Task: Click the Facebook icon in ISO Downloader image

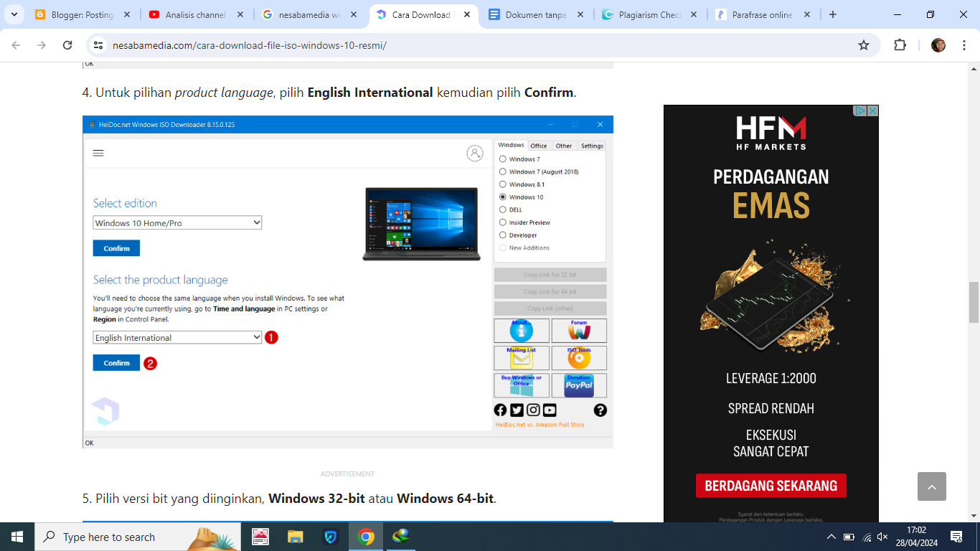Action: 501,410
